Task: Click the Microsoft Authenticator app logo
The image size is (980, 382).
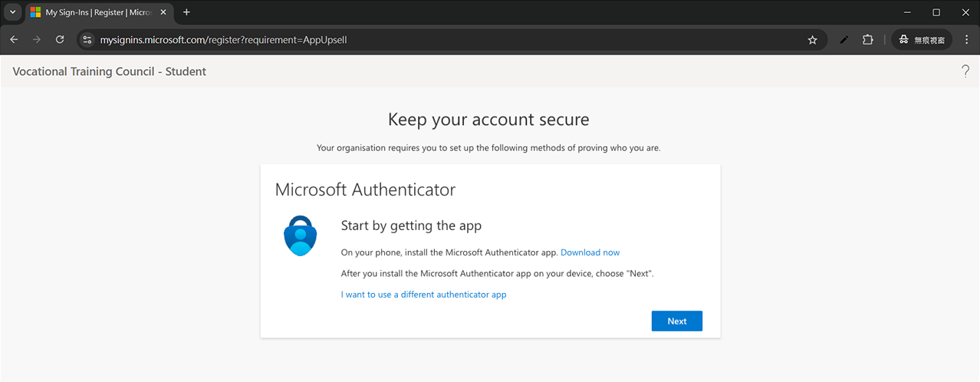Action: [301, 235]
